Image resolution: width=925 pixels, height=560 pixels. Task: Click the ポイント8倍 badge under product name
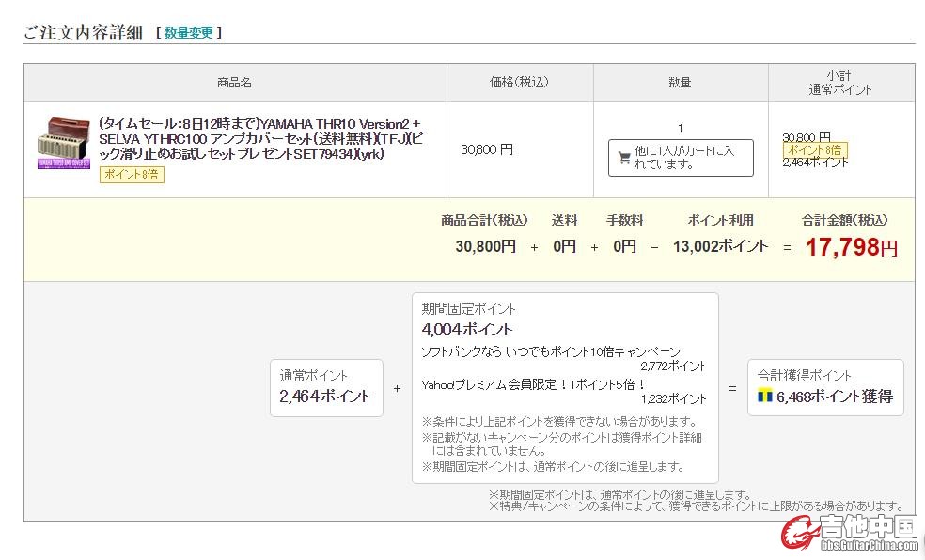(x=132, y=175)
